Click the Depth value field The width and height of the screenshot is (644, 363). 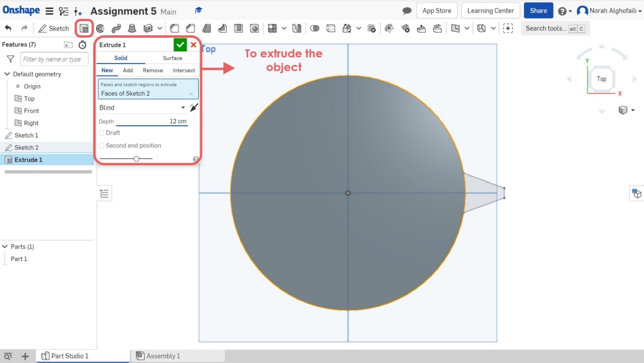(x=151, y=121)
